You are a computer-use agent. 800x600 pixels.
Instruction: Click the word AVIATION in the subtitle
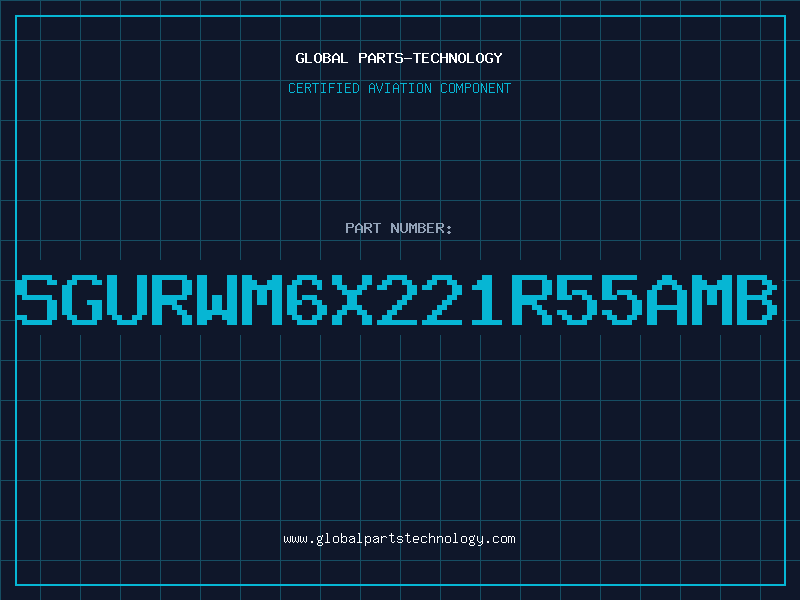(399, 88)
